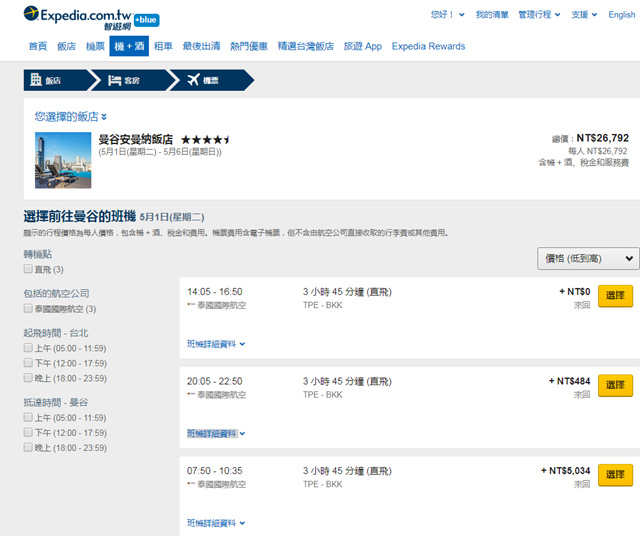Expand 班機詳細資料 for the 07:50 flight

click(216, 523)
